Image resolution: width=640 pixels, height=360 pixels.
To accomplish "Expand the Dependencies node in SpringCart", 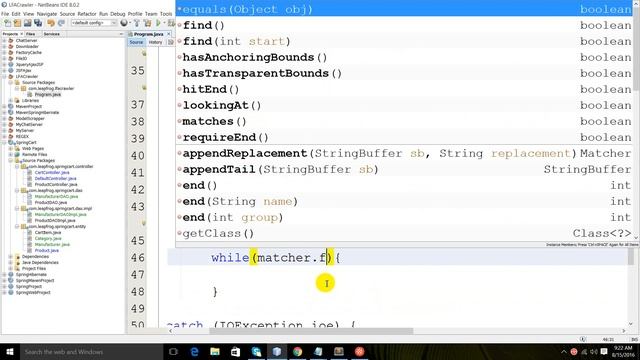I will [11, 256].
